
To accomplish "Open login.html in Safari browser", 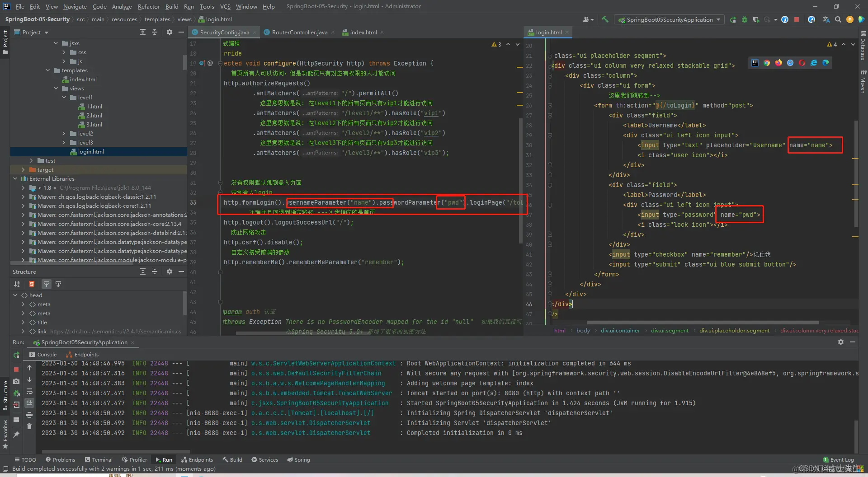I will pyautogui.click(x=790, y=63).
